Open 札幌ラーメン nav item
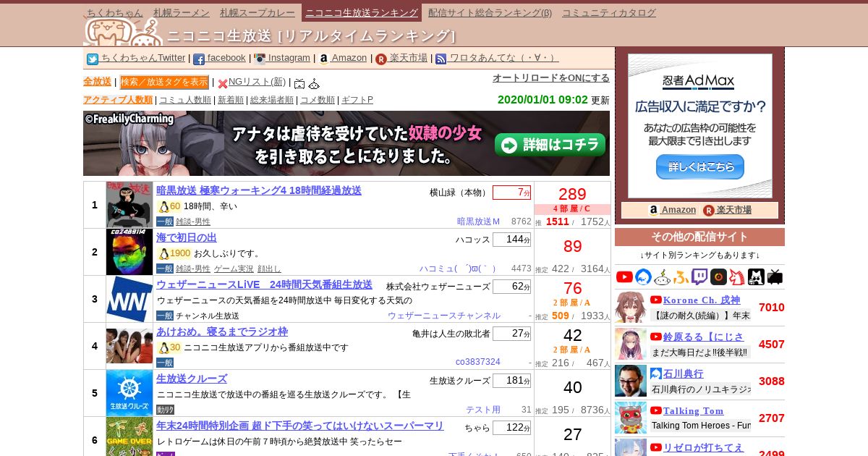Viewport: 868px width, 456px height. [182, 12]
